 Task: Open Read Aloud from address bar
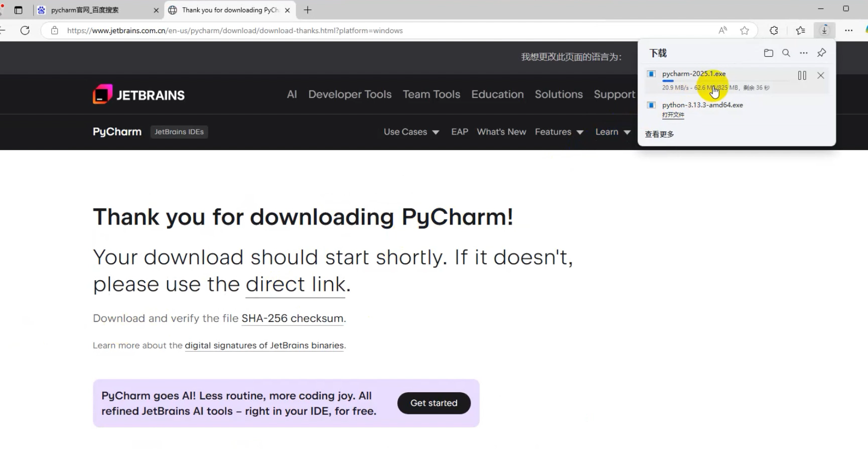(722, 31)
